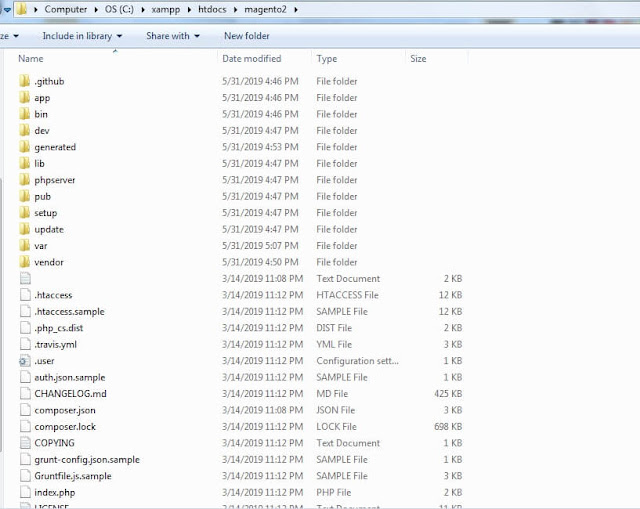Image resolution: width=640 pixels, height=509 pixels.
Task: Click the .user configuration settings gear icon
Action: tap(25, 361)
